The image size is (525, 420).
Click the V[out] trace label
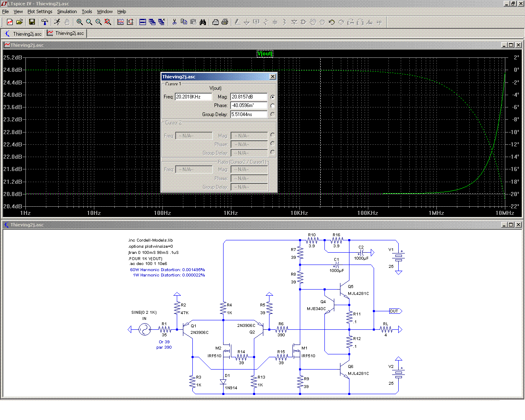click(x=265, y=54)
